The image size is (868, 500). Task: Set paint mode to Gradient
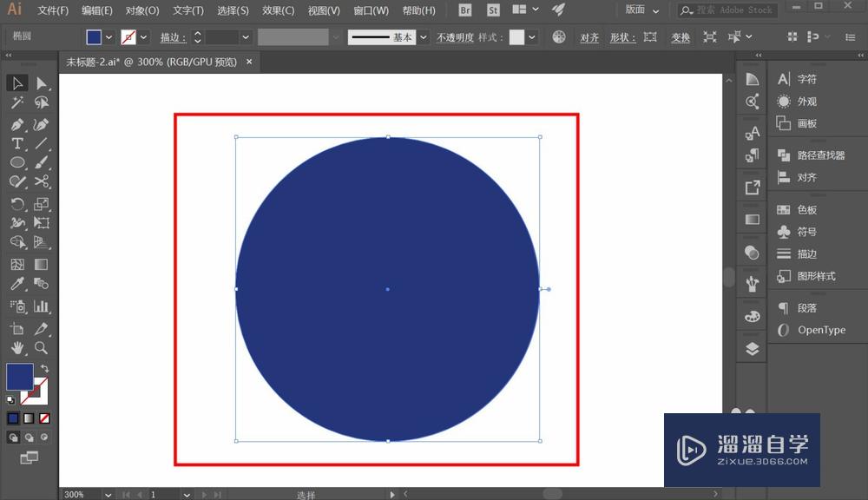click(29, 418)
